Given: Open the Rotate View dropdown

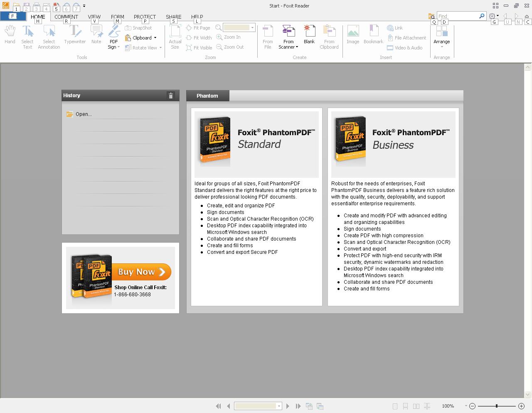Looking at the screenshot, I should pos(160,48).
